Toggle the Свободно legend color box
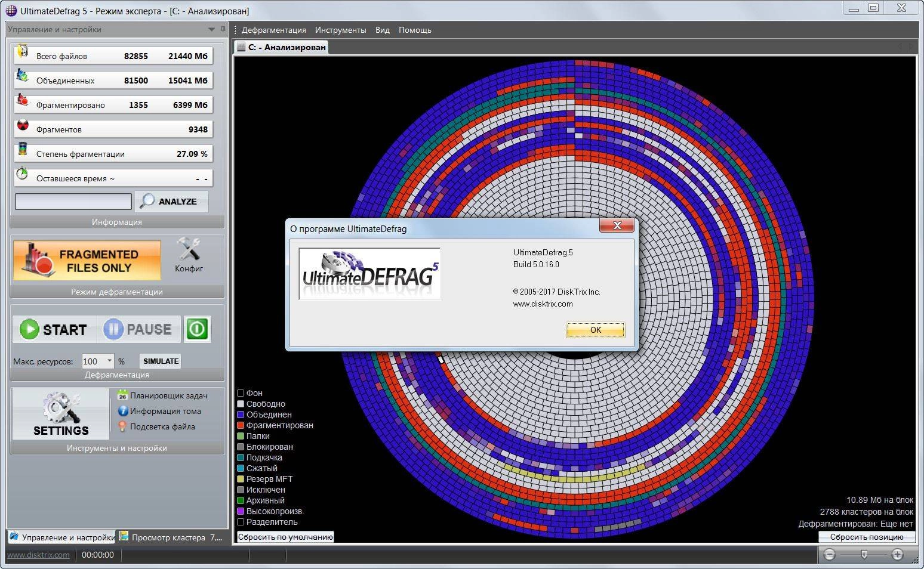Viewport: 924px width, 569px height. tap(241, 404)
